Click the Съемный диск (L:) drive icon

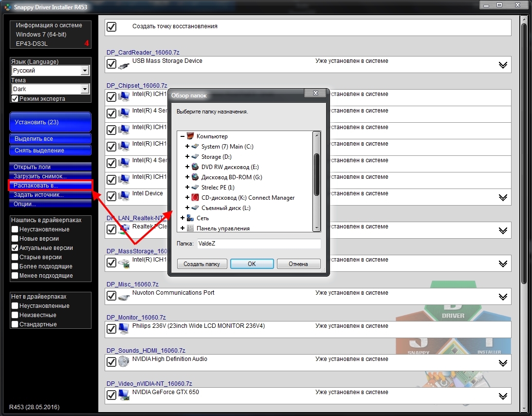[x=195, y=208]
